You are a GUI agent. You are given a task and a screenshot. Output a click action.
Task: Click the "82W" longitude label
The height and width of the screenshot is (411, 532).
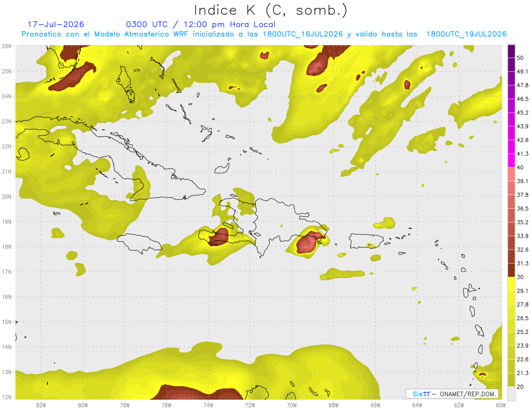pyautogui.click(x=41, y=405)
